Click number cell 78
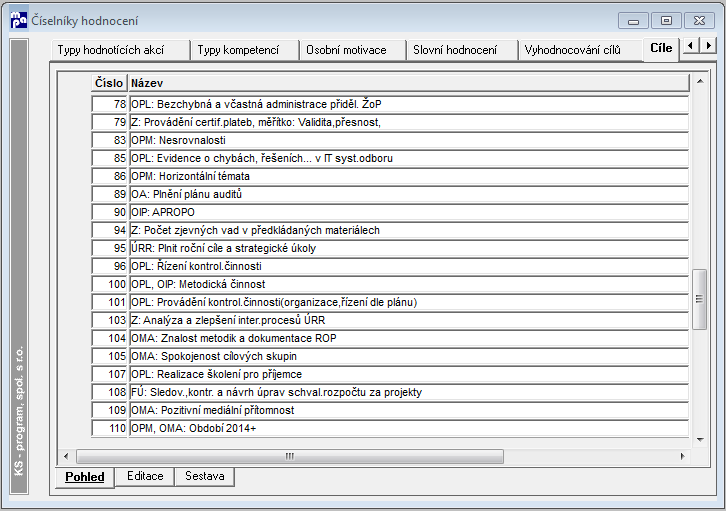The width and height of the screenshot is (726, 511). (109, 104)
